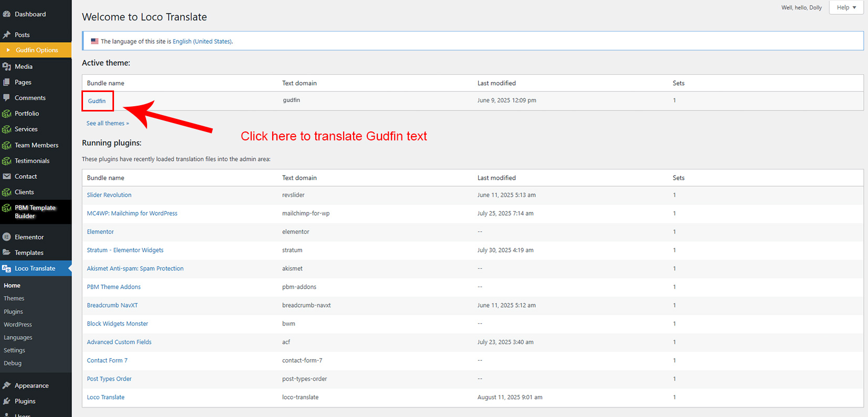Open the Gudfin theme bundle link
Screen dimensions: 868x417
[x=97, y=101]
